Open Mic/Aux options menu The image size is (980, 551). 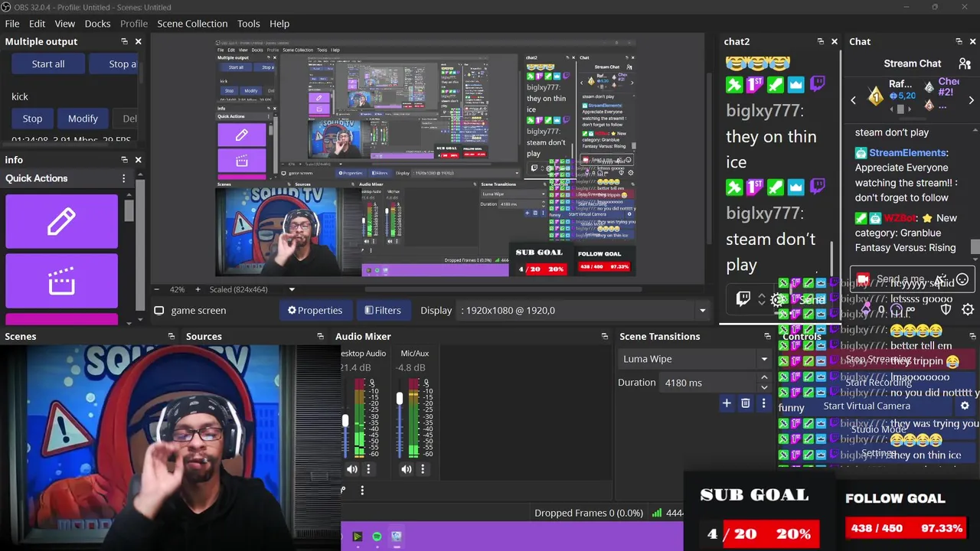coord(423,469)
